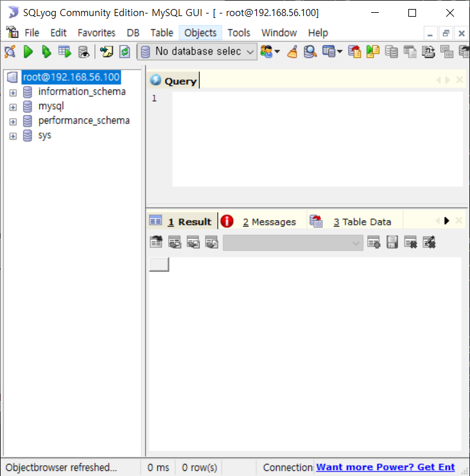Image resolution: width=470 pixels, height=476 pixels.
Task: Switch to the Query tab
Action: click(x=173, y=81)
